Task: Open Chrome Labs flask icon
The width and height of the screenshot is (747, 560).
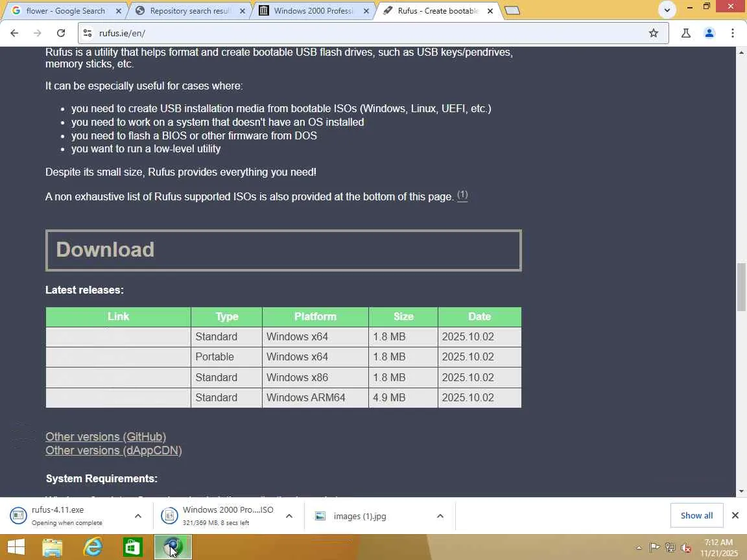Action: tap(685, 33)
